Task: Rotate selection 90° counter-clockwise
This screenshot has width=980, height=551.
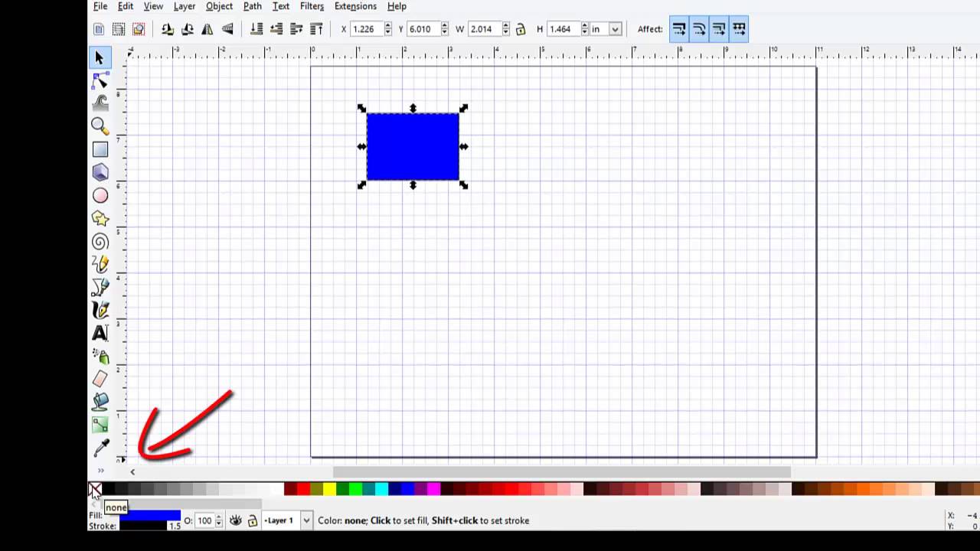Action: tap(168, 29)
